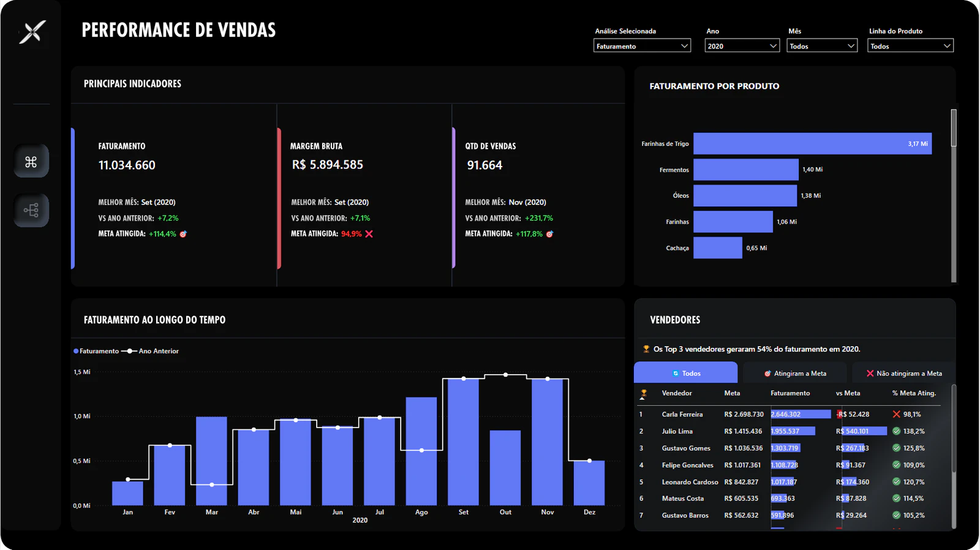Click Gustavo Gomes' faturamento data bar 1.303.719
980x550 pixels.
pos(785,448)
